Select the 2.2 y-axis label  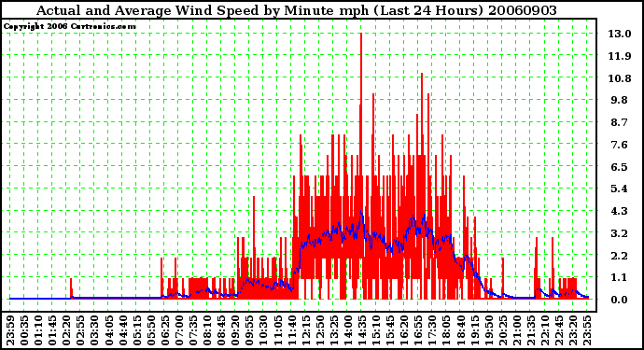point(620,256)
